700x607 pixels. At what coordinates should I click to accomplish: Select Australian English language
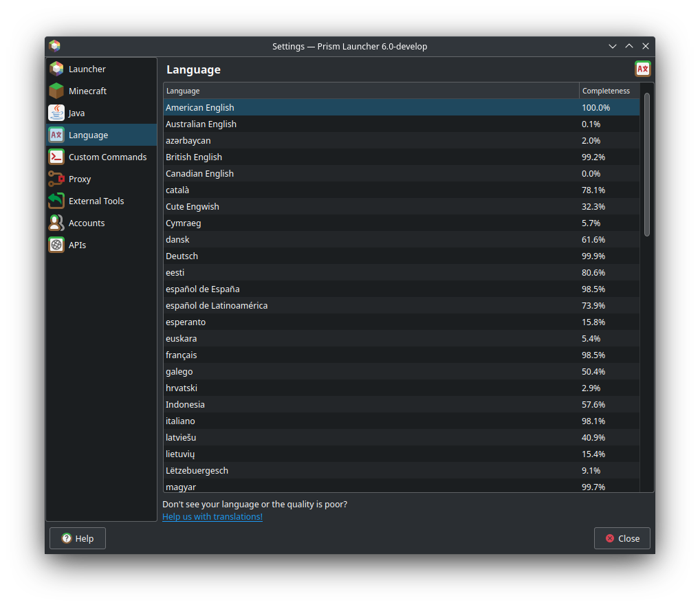[402, 124]
